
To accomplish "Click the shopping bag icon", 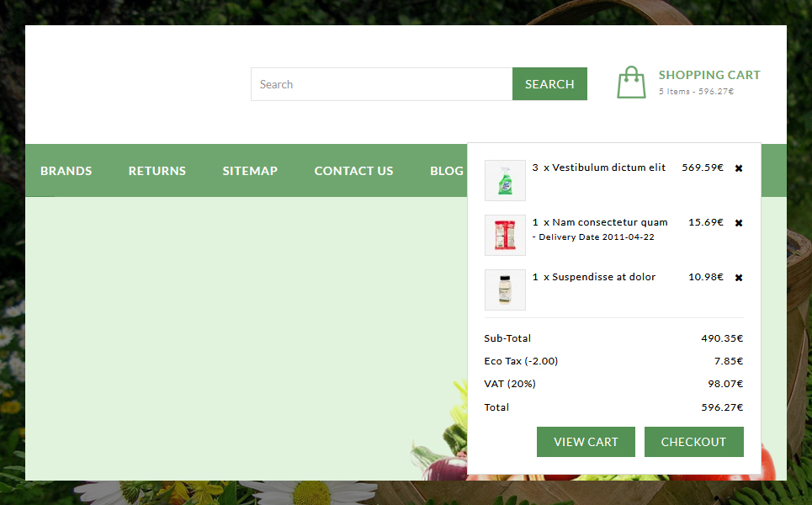I will click(x=631, y=83).
